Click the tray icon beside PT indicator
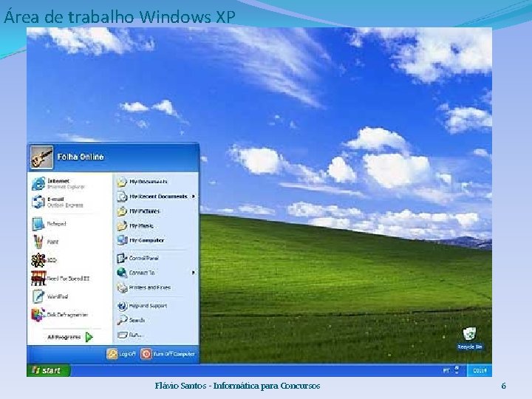532x399 pixels. click(457, 369)
